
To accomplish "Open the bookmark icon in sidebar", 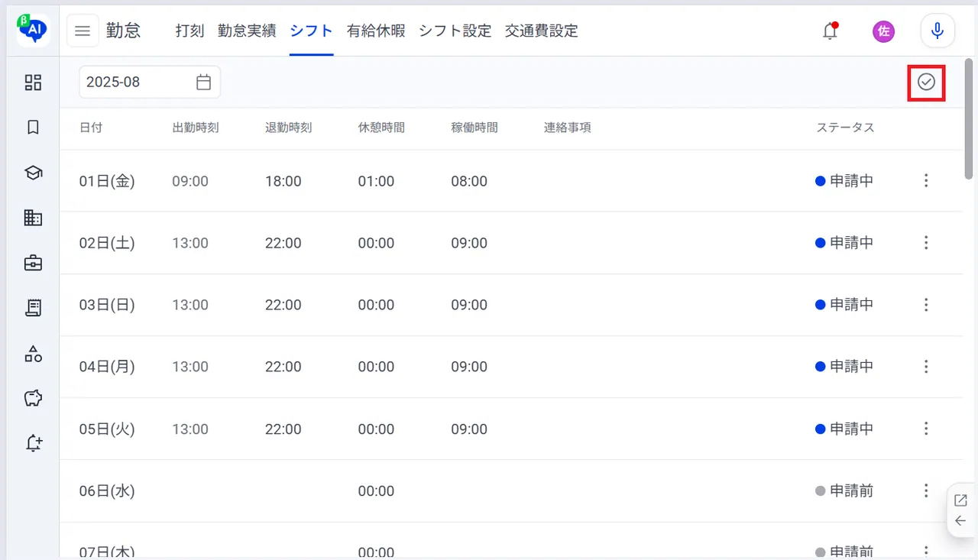I will tap(33, 128).
